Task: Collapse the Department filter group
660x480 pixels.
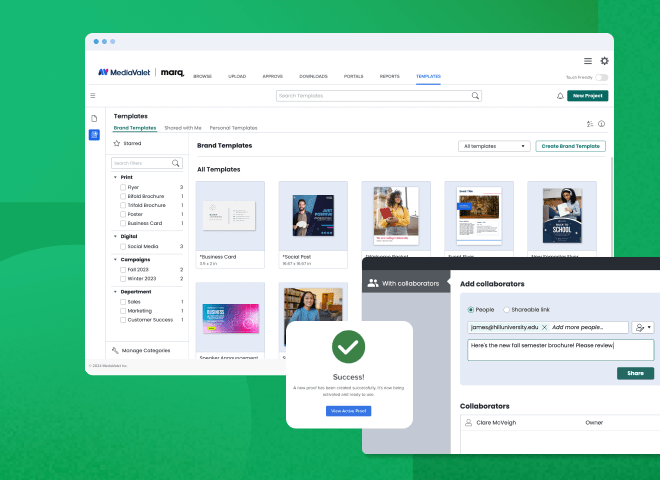Action: coord(115,291)
